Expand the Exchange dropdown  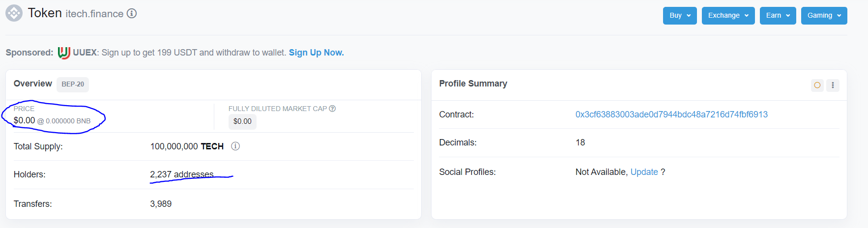point(728,16)
